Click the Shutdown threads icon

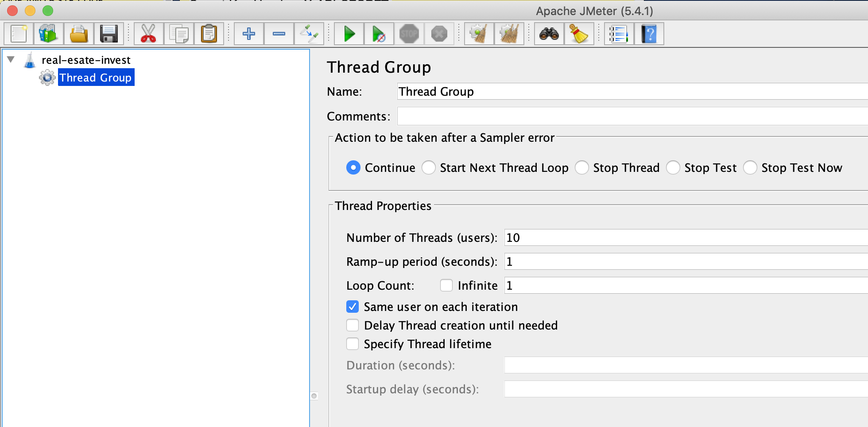point(439,34)
